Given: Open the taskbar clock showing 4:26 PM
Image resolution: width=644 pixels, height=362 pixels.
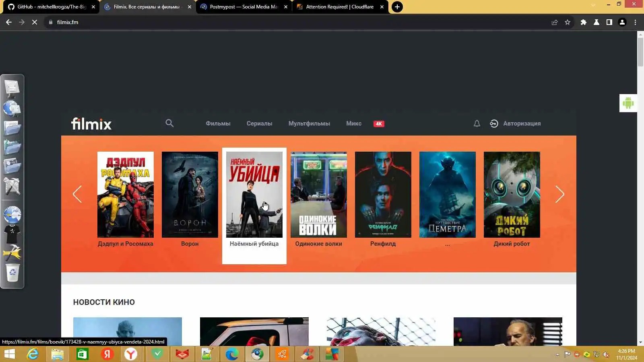Looking at the screenshot, I should pyautogui.click(x=627, y=354).
